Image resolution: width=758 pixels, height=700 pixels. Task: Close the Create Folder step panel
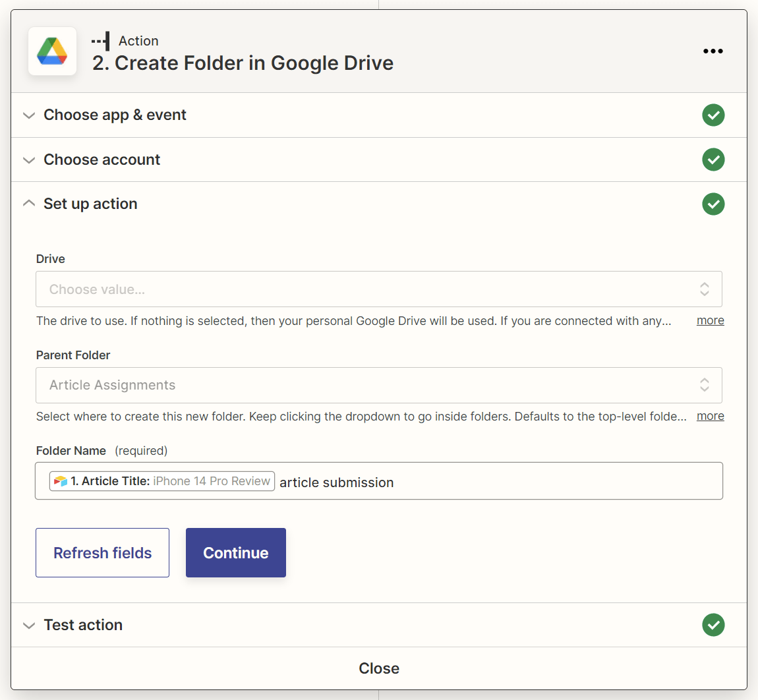tap(379, 668)
